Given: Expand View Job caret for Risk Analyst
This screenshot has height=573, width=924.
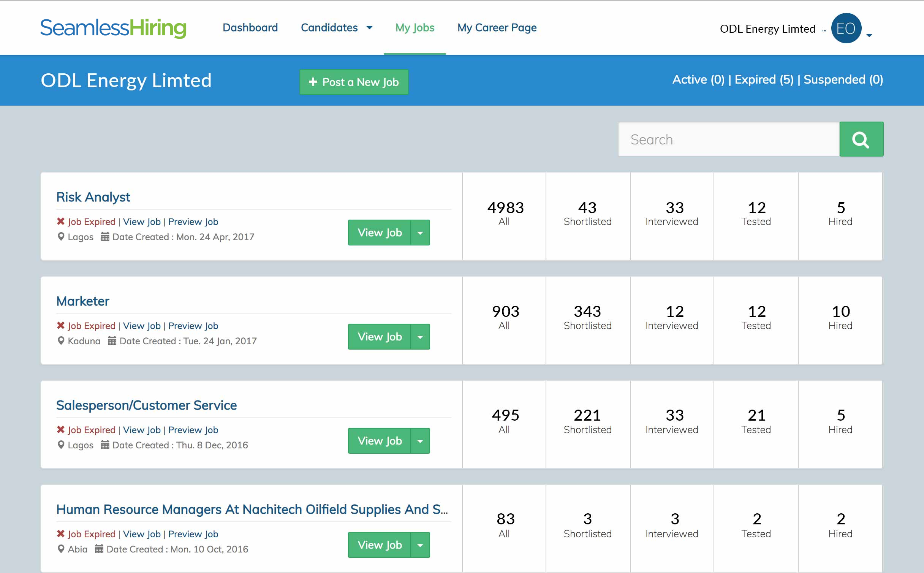Looking at the screenshot, I should 420,233.
